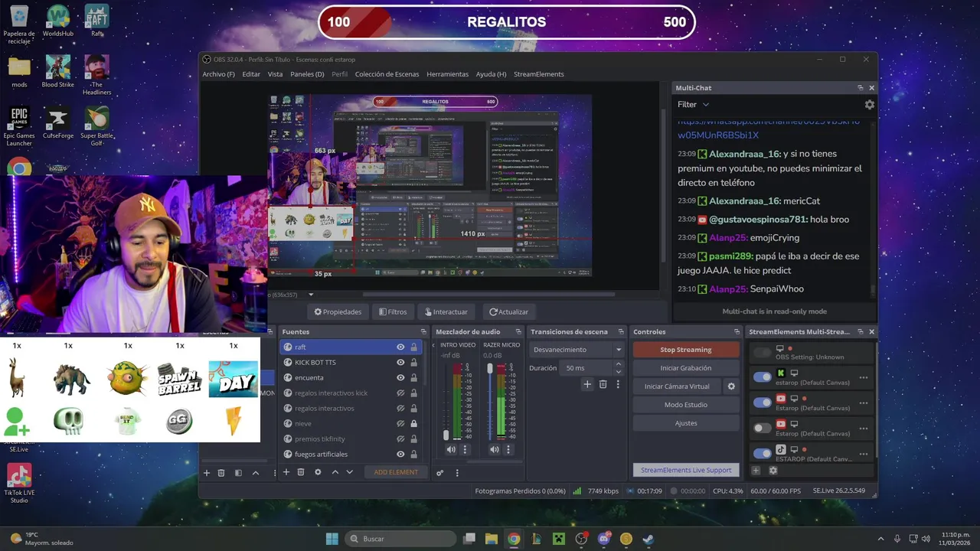This screenshot has height=551, width=980.
Task: Open Ajustes in Controles
Action: point(686,423)
